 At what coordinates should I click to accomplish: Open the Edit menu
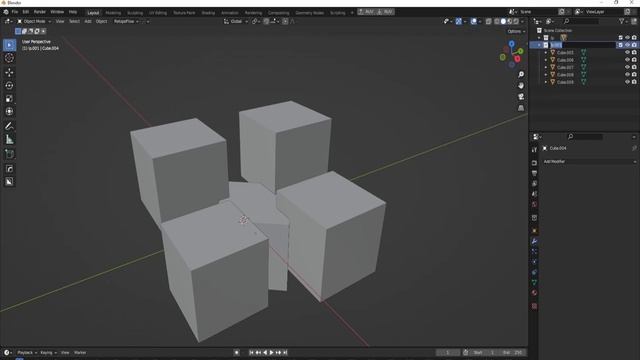tap(25, 12)
